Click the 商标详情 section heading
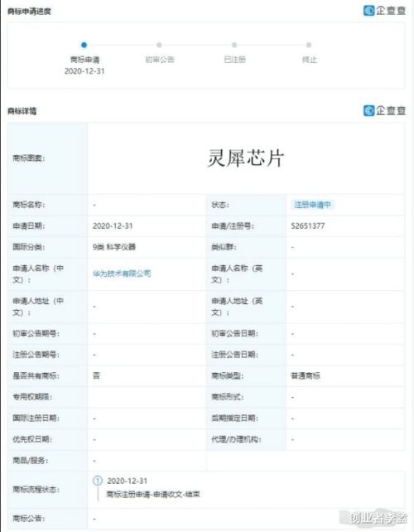Screen dimensions: 414x532 [22, 111]
